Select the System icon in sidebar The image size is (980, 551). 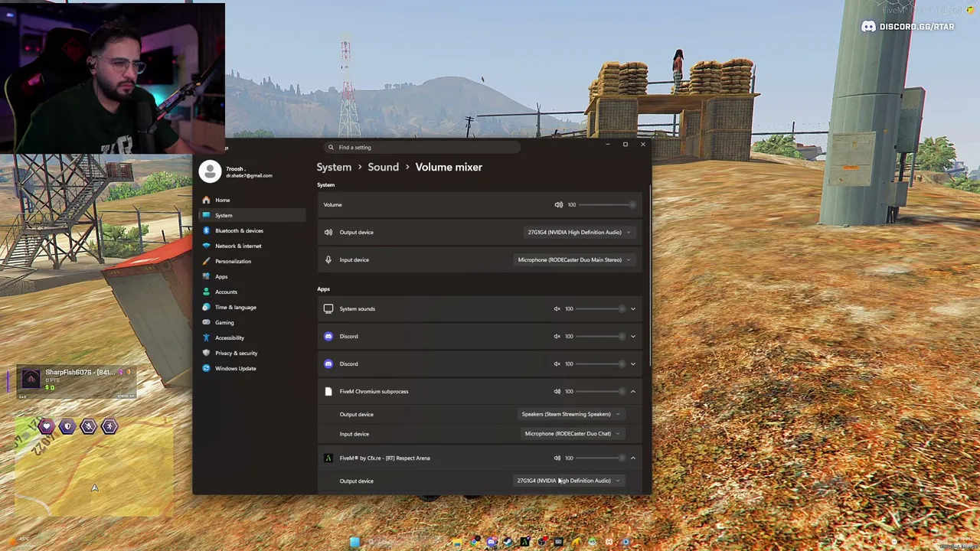(206, 215)
